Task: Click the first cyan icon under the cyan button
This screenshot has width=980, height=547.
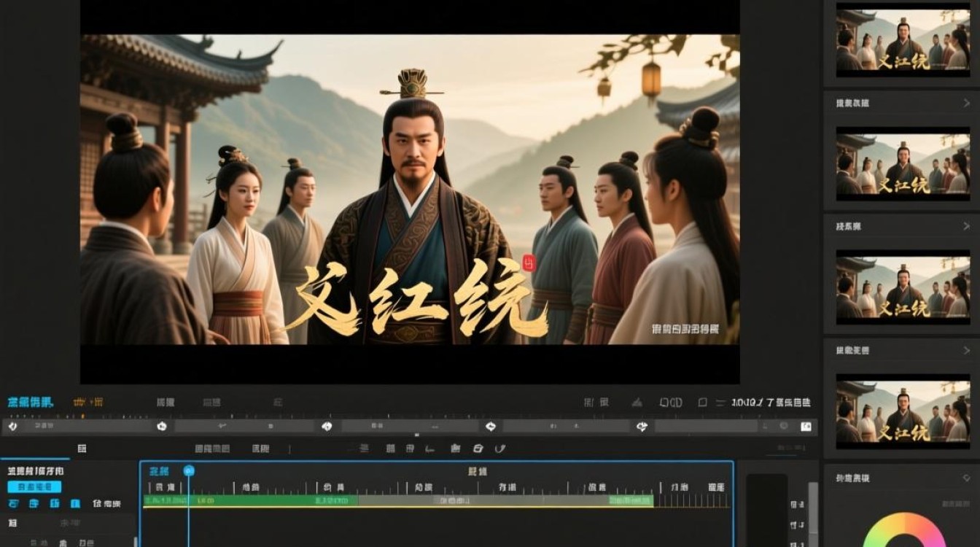Action: [13, 504]
